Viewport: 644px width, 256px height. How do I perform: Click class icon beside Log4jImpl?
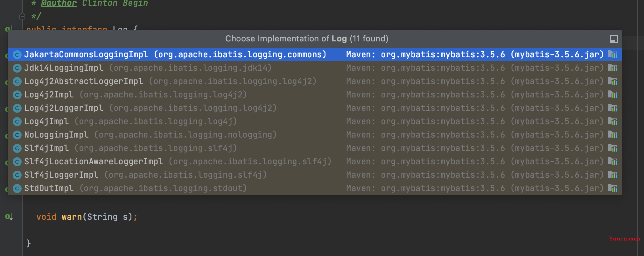tap(17, 122)
